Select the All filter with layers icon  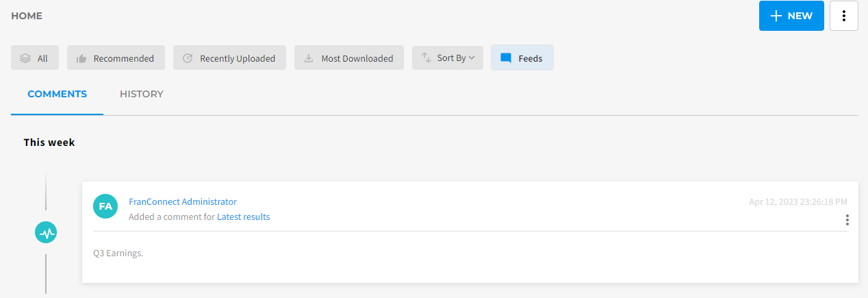[35, 58]
